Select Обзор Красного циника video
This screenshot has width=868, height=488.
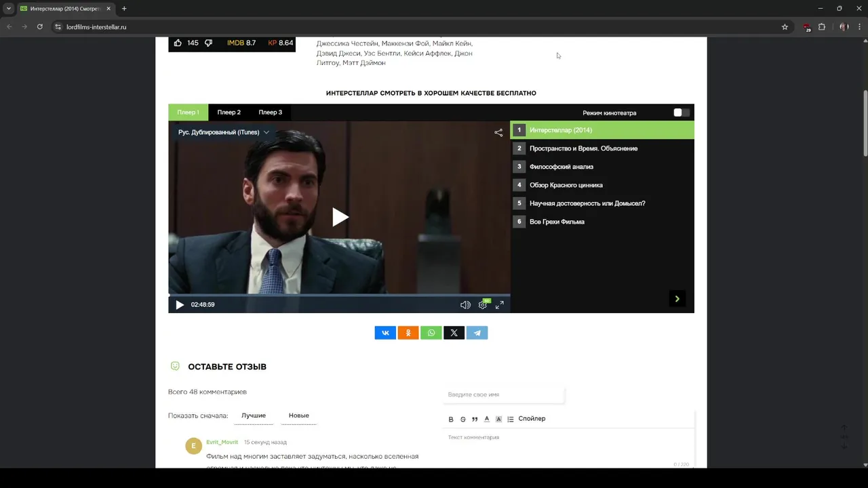coord(602,185)
